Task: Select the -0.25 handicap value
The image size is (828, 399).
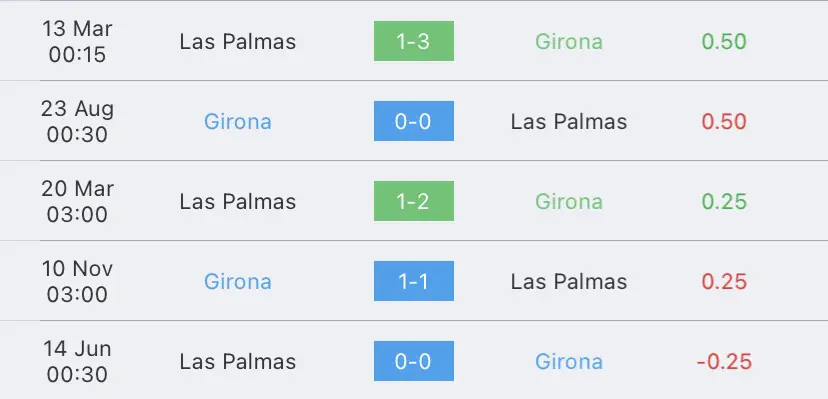Action: tap(724, 362)
